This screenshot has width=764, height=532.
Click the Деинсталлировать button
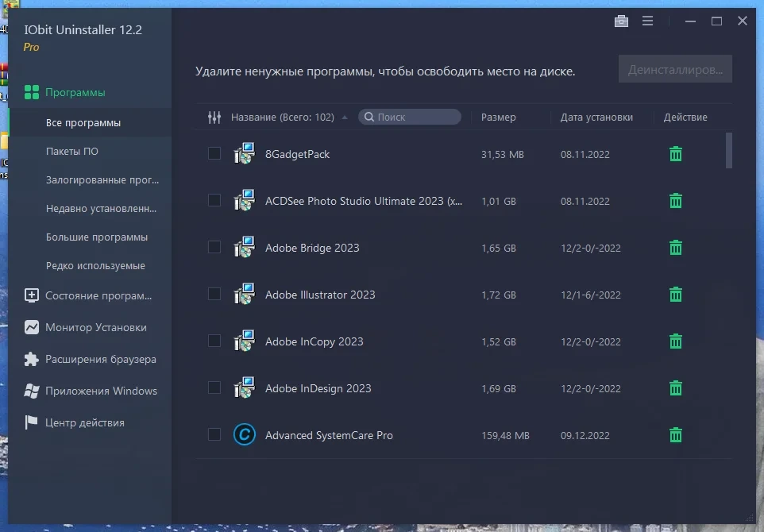(675, 69)
